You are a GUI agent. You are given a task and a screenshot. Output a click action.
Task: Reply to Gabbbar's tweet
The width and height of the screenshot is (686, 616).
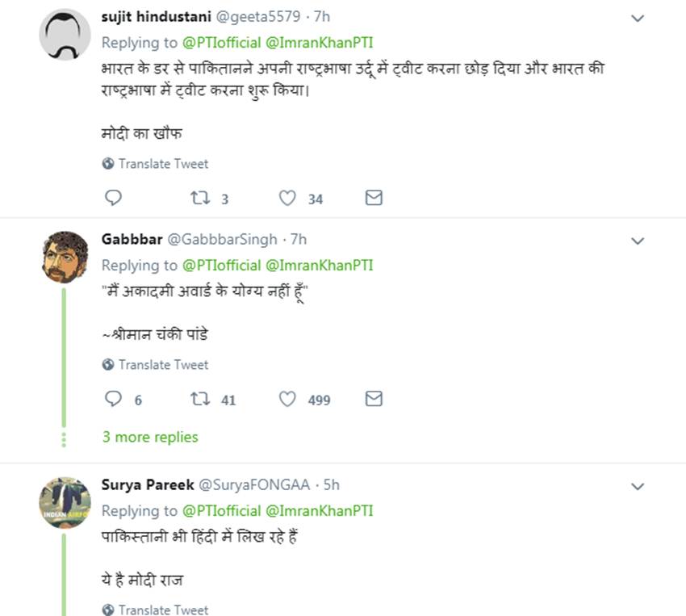[x=114, y=399]
